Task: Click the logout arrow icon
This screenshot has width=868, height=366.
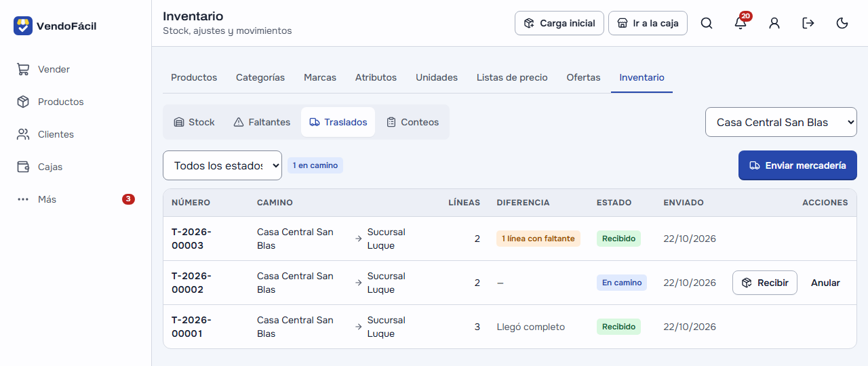Action: coord(808,23)
